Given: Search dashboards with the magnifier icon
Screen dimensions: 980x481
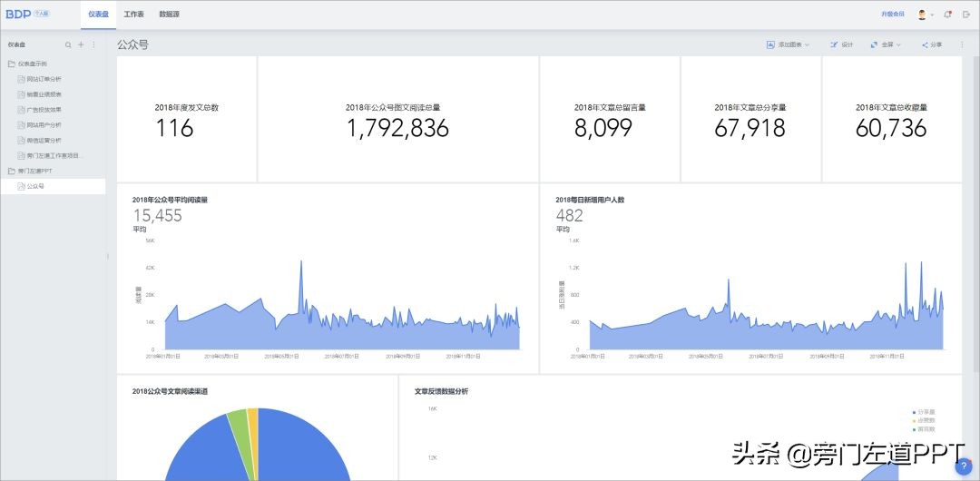Looking at the screenshot, I should click(68, 45).
